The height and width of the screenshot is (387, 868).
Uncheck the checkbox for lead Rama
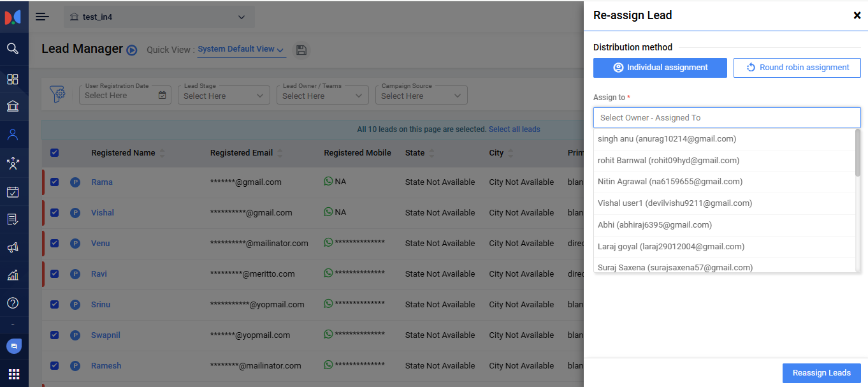(x=54, y=182)
